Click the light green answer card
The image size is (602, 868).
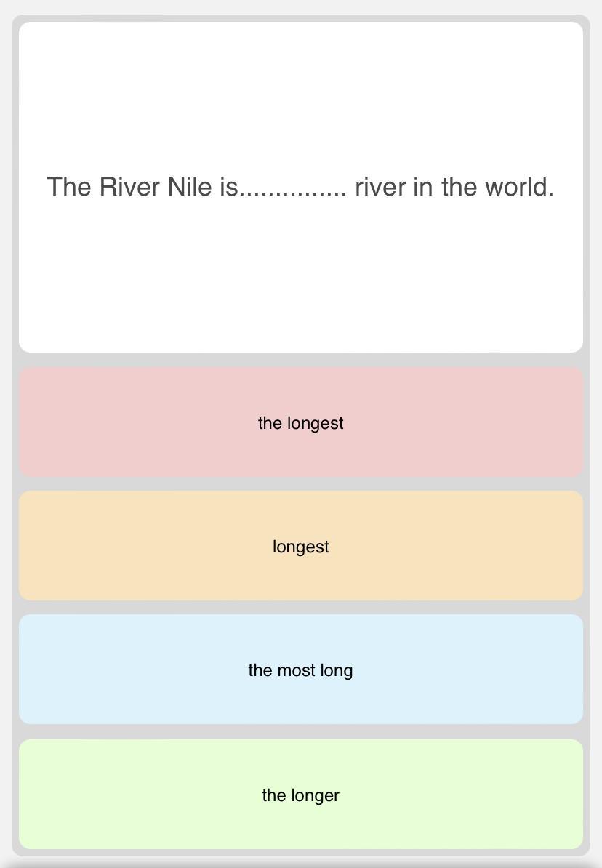click(x=300, y=794)
